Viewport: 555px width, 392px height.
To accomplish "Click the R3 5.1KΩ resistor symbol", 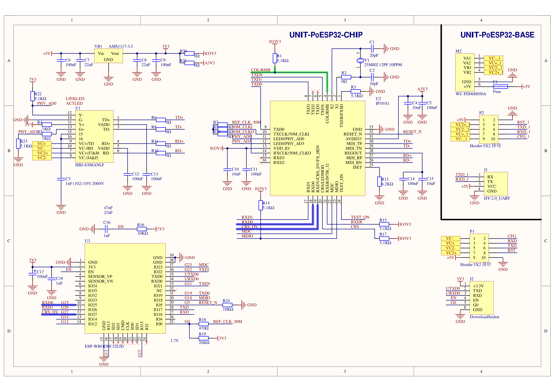I will click(356, 91).
